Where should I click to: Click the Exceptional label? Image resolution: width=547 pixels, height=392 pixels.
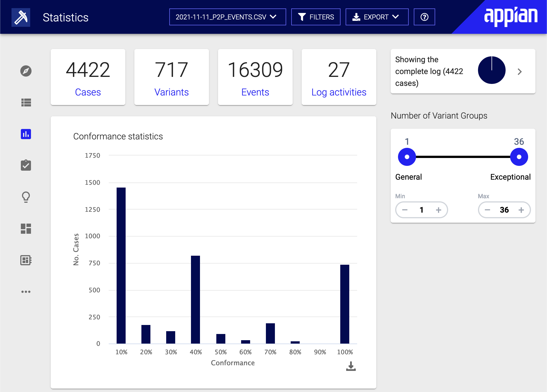tap(510, 177)
